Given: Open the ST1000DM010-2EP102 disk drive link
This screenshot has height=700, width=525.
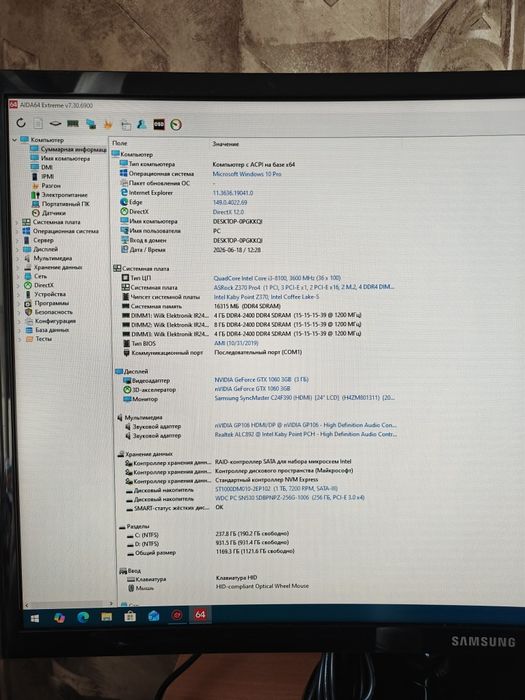Looking at the screenshot, I should click(276, 488).
